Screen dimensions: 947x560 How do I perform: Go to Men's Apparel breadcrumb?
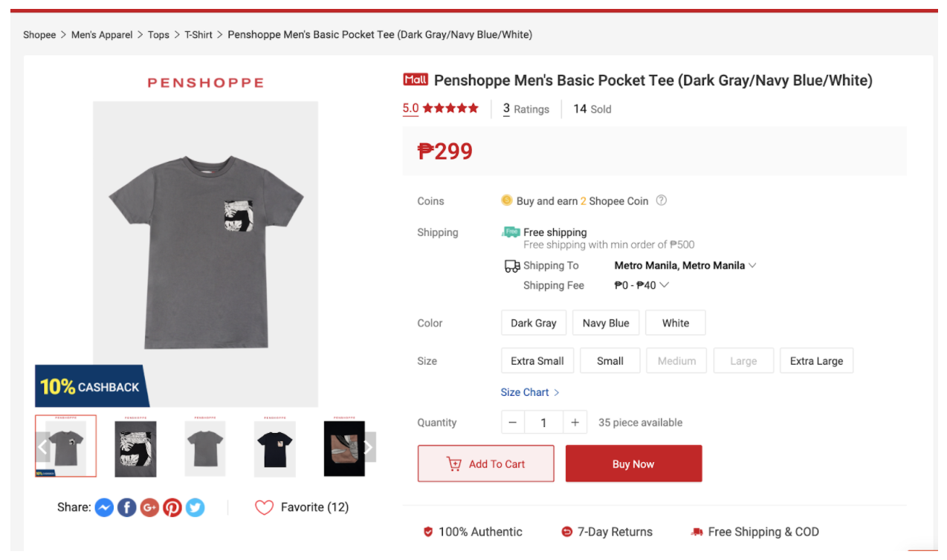tap(102, 34)
